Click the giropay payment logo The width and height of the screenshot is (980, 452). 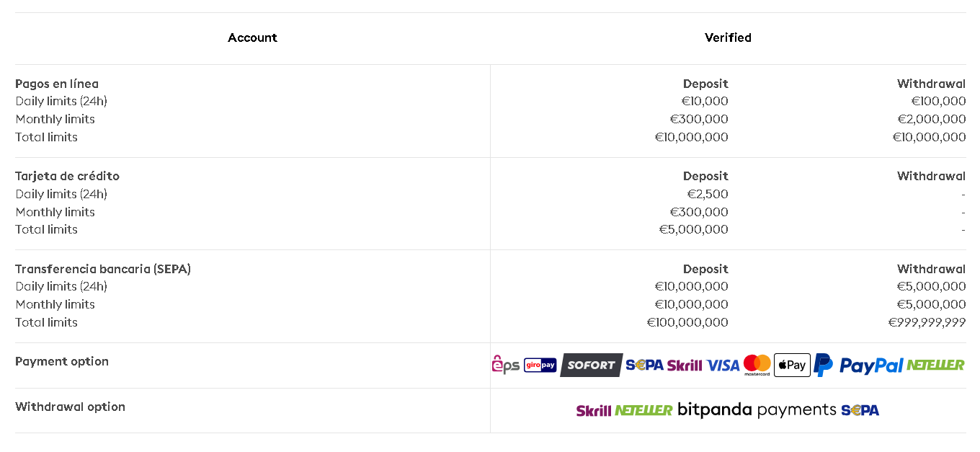pos(540,365)
